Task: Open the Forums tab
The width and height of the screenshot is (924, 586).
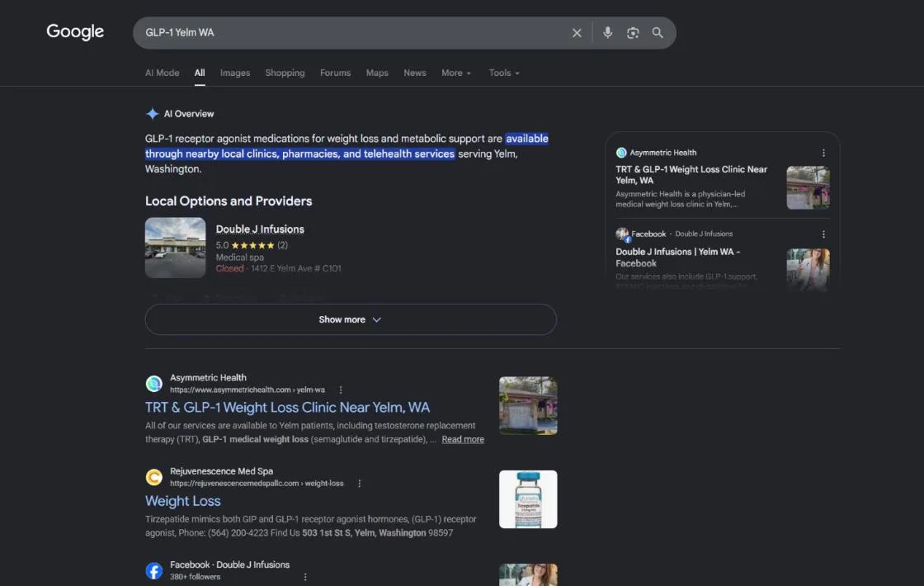Action: [335, 73]
